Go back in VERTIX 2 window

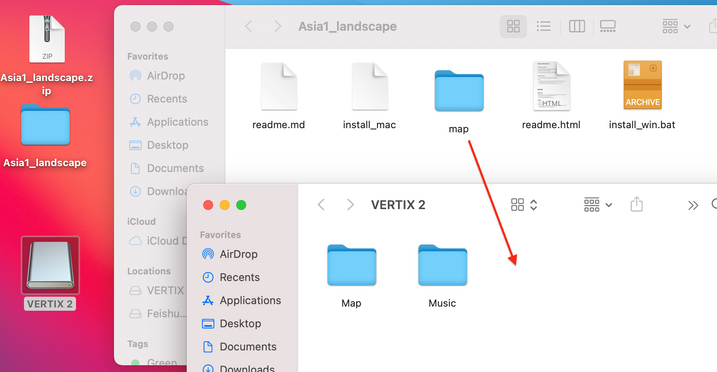321,205
